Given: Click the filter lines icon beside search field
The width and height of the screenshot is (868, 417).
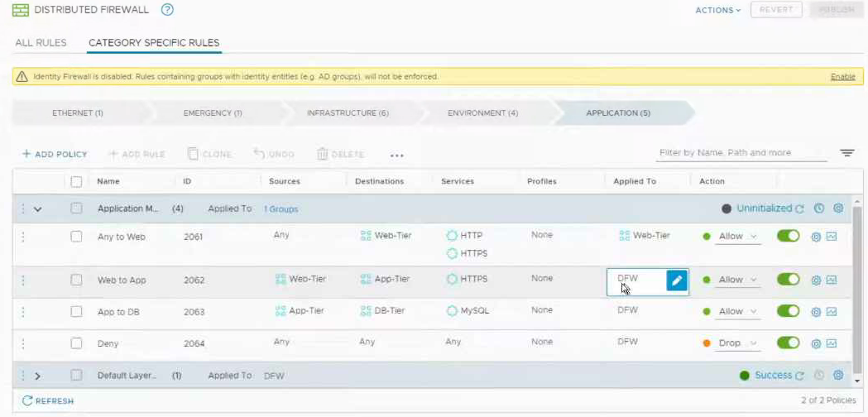Looking at the screenshot, I should (x=846, y=153).
